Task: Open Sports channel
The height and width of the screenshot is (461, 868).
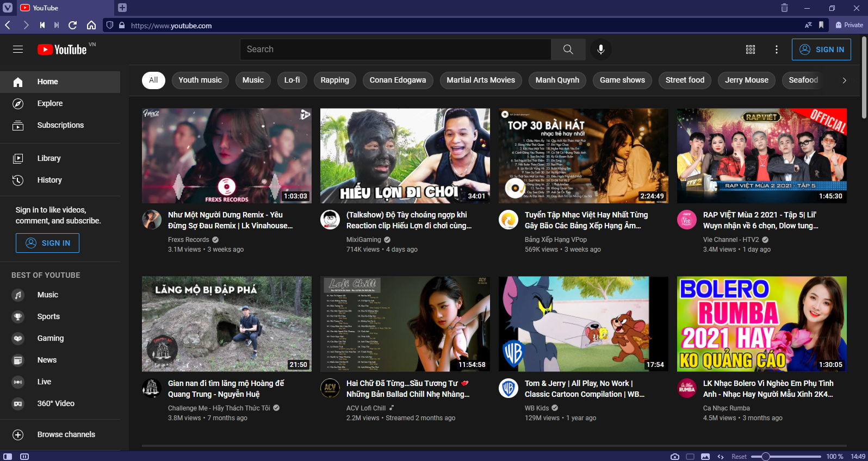Action: pyautogui.click(x=60, y=316)
